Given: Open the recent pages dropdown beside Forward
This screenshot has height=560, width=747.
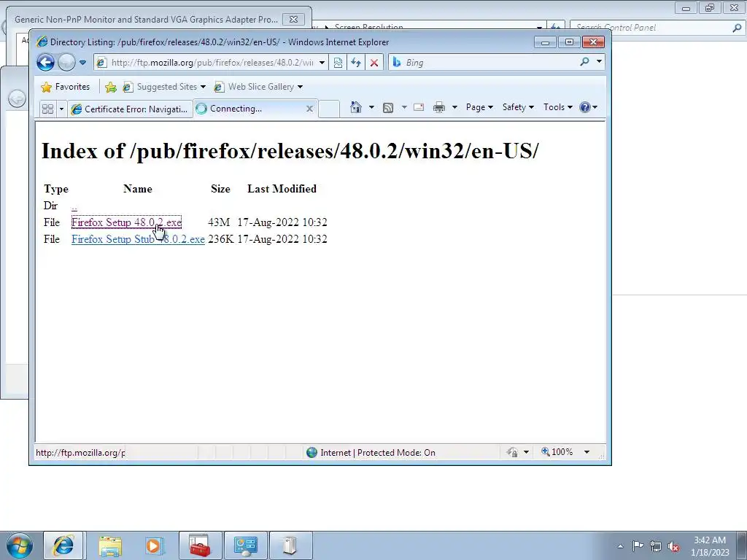Looking at the screenshot, I should point(82,63).
